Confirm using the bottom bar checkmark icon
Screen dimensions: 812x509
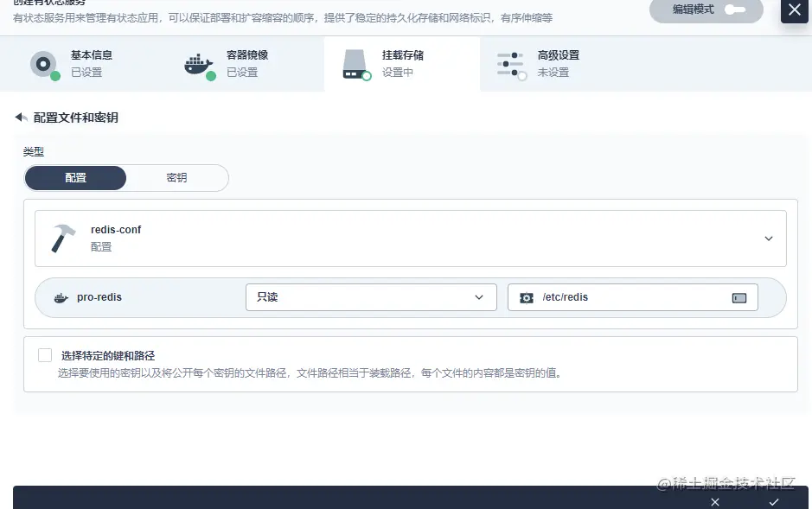(x=774, y=502)
